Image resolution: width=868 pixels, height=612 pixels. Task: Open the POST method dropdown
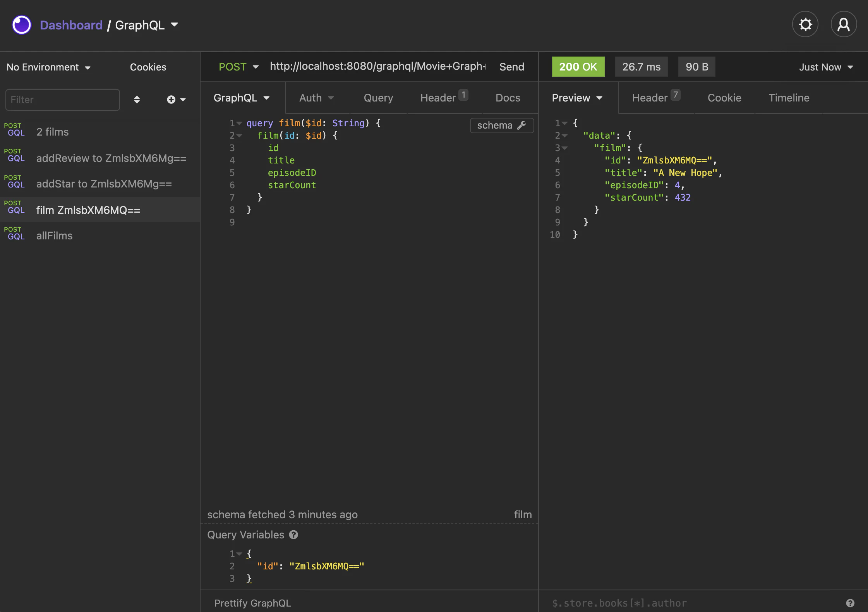(x=238, y=67)
